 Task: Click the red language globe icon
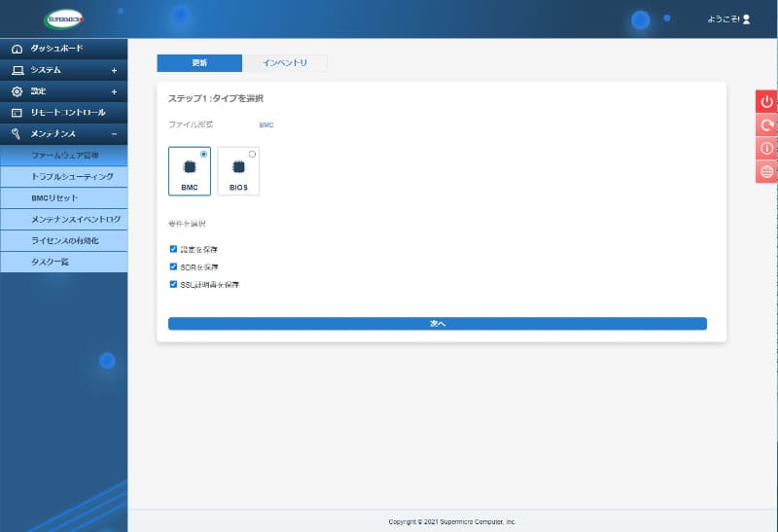766,172
